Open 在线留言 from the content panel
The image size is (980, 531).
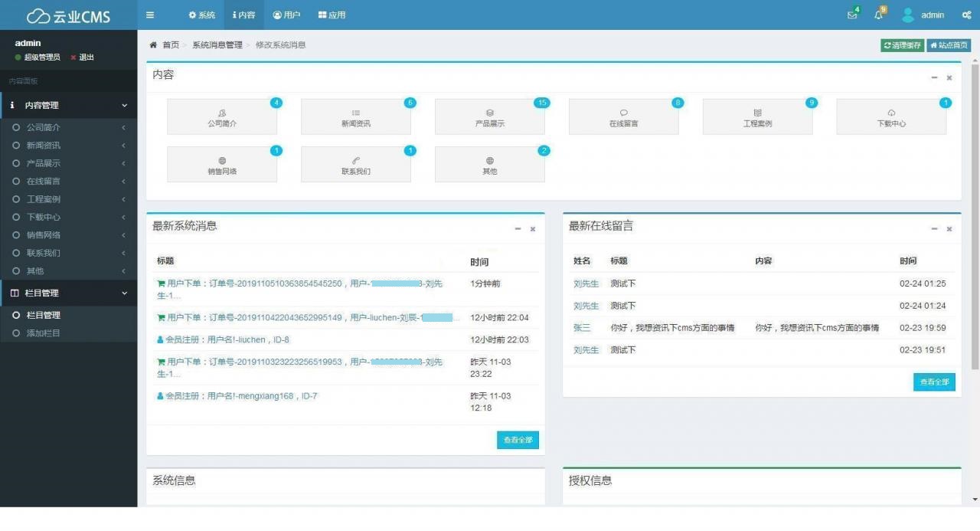[623, 116]
